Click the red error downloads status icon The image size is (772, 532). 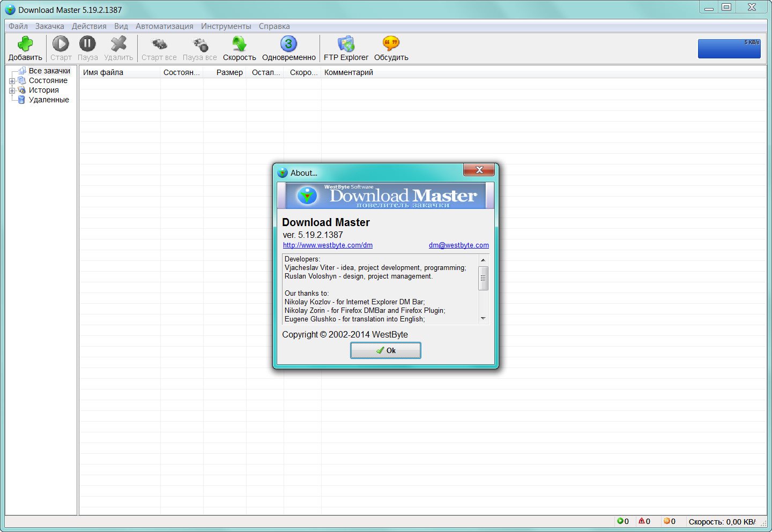(641, 521)
